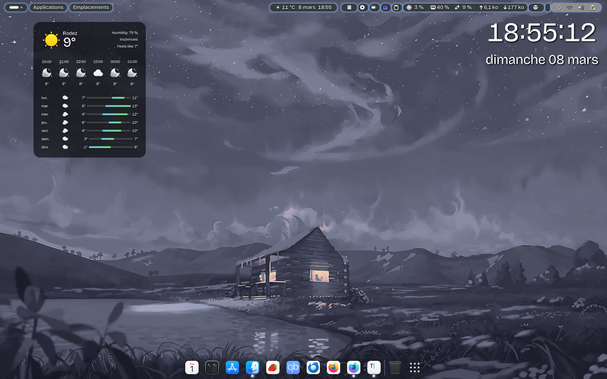This screenshot has height=379, width=607.
Task: Show the applications grid from the dock
Action: pos(415,367)
